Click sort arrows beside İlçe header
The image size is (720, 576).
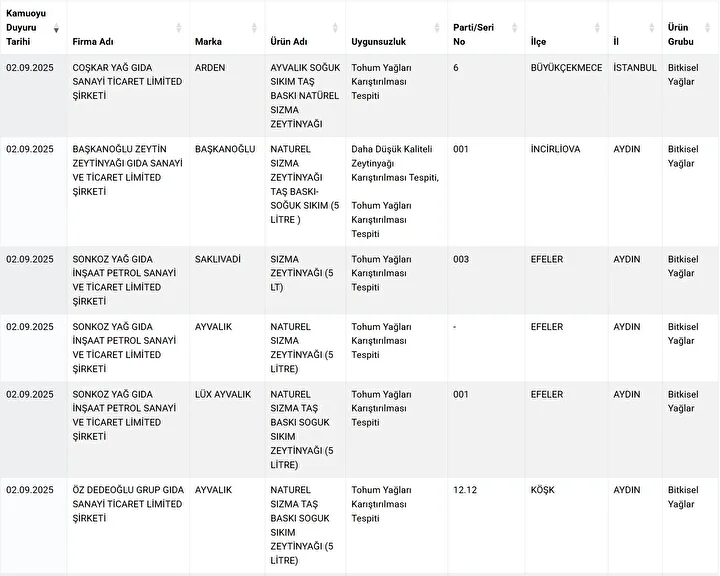598,28
